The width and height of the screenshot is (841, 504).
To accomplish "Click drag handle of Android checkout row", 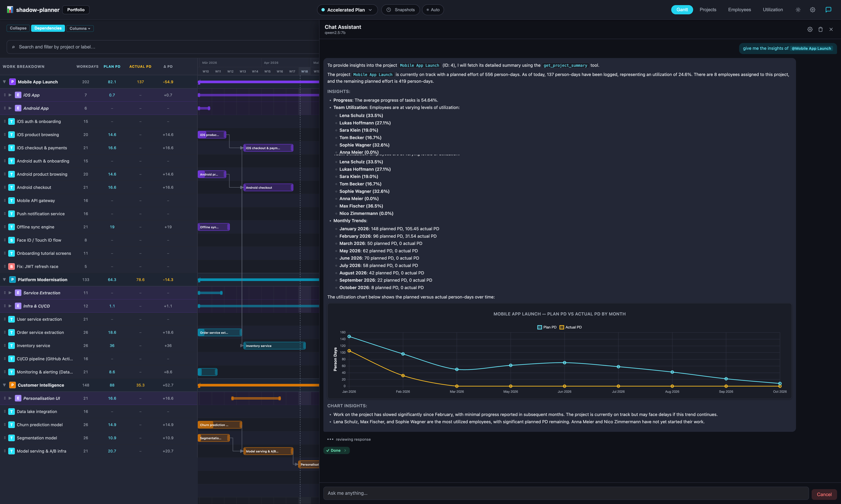I will pos(4,187).
